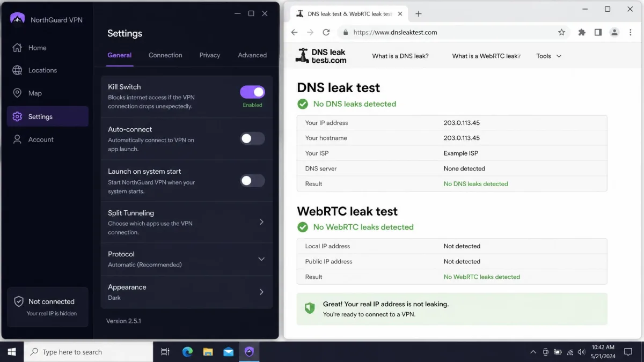Image resolution: width=644 pixels, height=362 pixels.
Task: Open Appearance settings chevron
Action: [261, 292]
